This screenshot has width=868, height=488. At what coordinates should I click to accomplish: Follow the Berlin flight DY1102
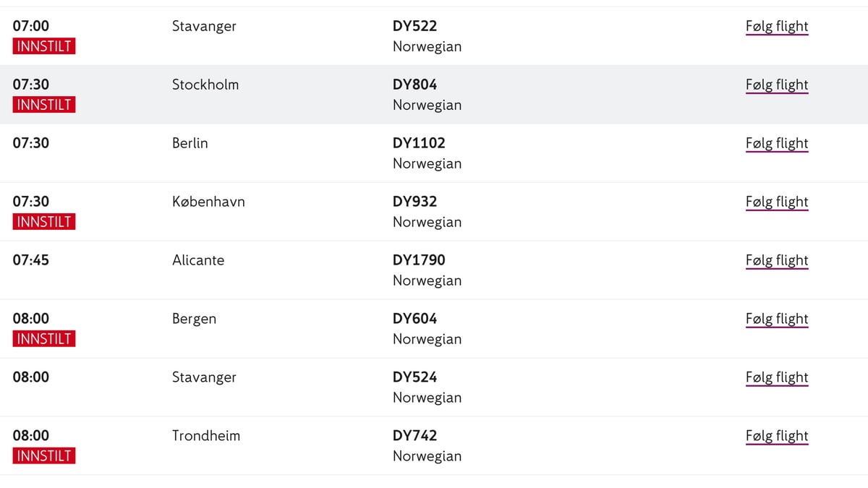coord(777,144)
